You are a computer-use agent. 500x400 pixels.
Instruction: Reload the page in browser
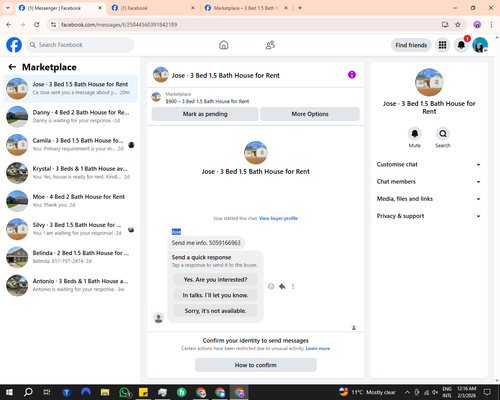(37, 25)
